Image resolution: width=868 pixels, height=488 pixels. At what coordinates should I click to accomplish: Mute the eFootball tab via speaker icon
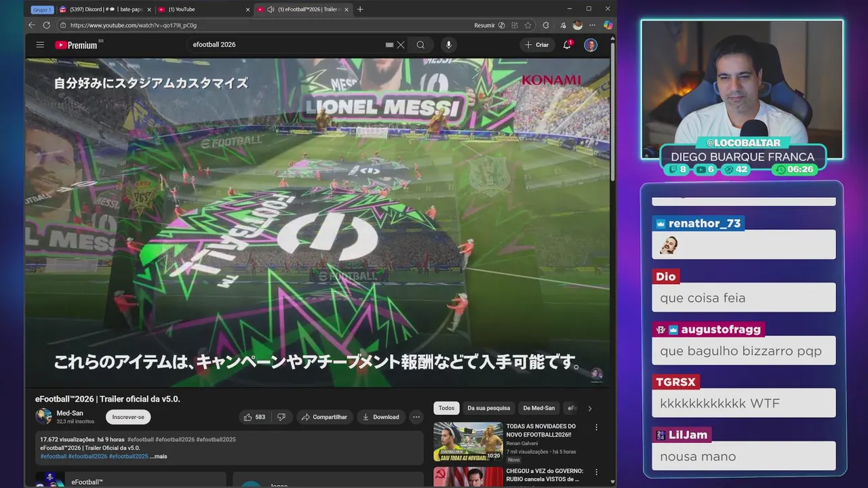(271, 9)
